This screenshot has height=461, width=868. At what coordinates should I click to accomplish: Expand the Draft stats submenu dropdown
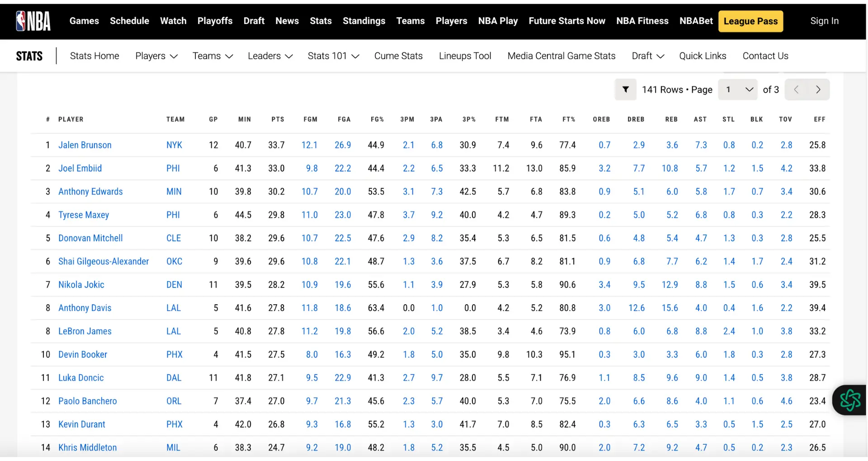coord(648,56)
